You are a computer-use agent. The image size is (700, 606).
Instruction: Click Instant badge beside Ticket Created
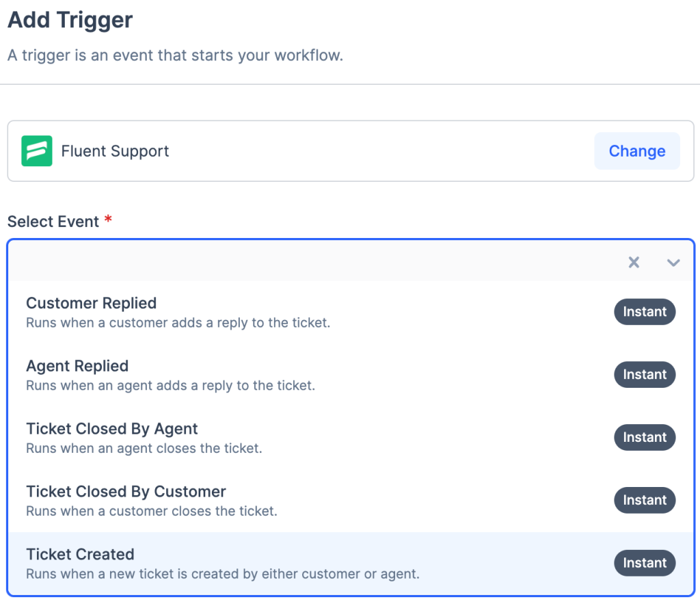click(644, 564)
